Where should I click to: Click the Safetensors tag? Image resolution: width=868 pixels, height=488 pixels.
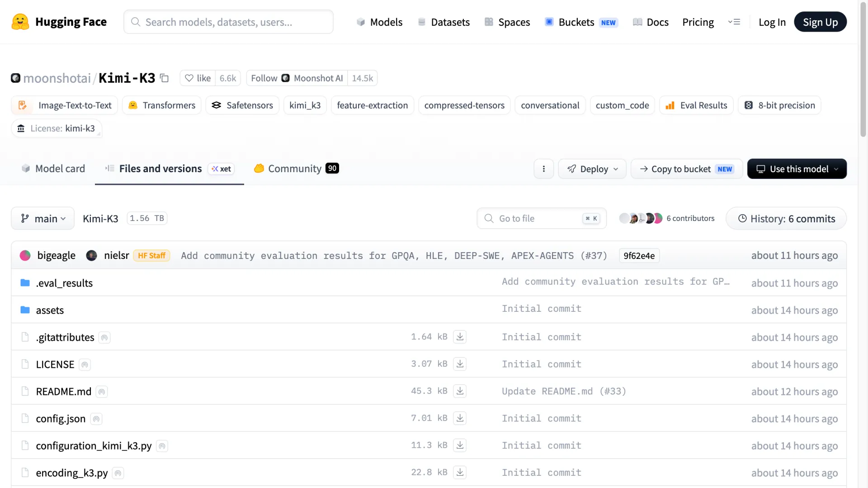242,105
